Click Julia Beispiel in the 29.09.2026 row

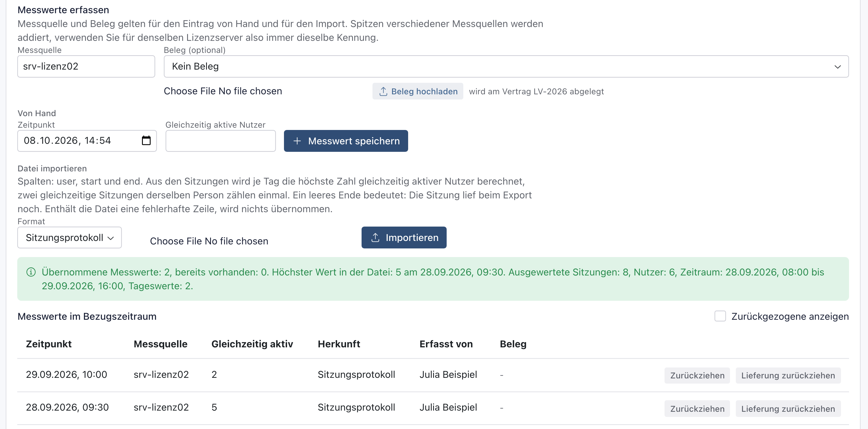(448, 374)
